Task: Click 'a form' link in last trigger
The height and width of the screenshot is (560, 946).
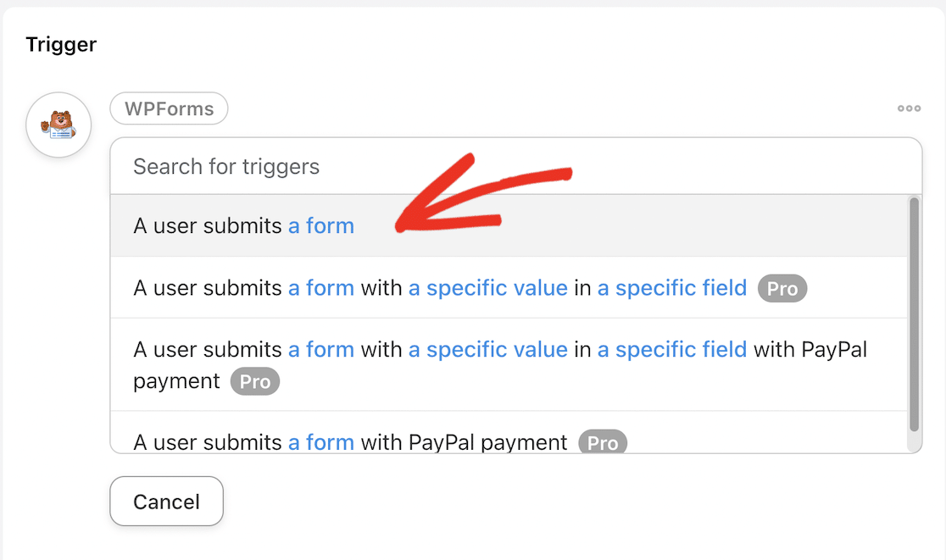Action: [x=321, y=441]
